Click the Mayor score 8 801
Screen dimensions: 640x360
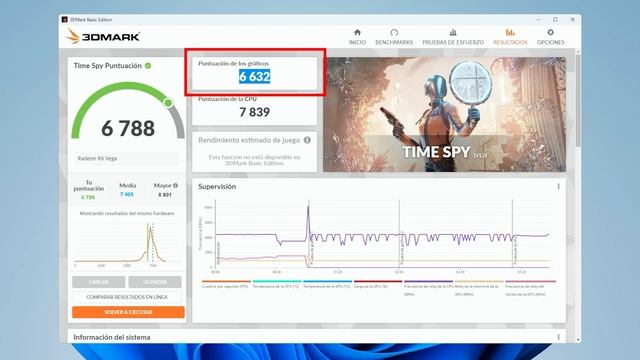click(165, 195)
